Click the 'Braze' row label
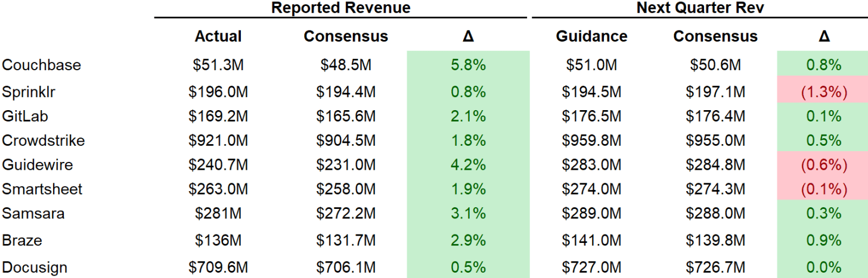868x278 pixels. 22,240
